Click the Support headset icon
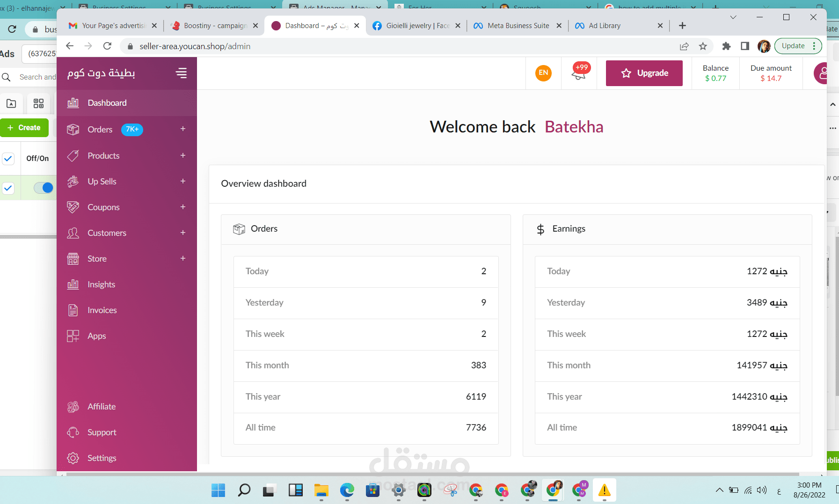Screen dimensions: 839x504 point(73,432)
